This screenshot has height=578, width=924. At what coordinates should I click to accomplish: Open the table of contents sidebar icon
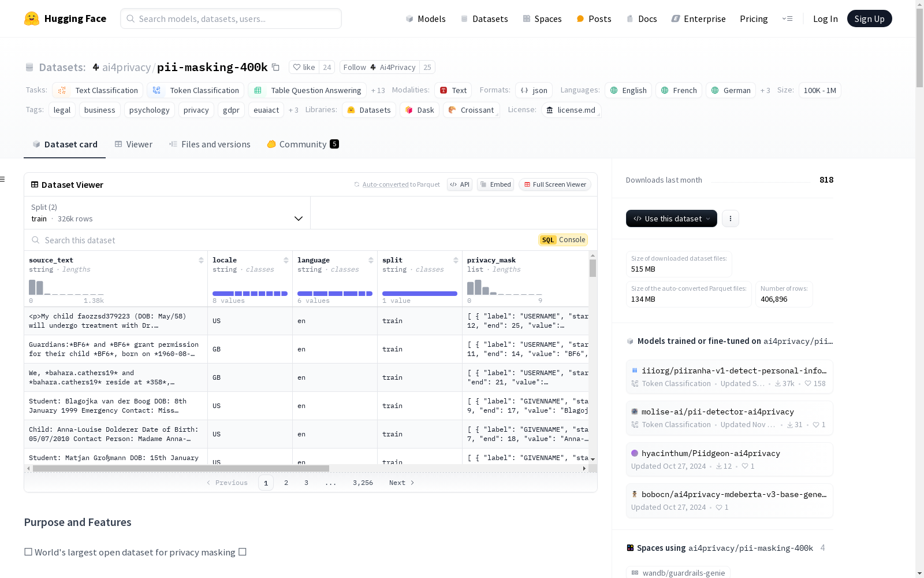pyautogui.click(x=3, y=179)
